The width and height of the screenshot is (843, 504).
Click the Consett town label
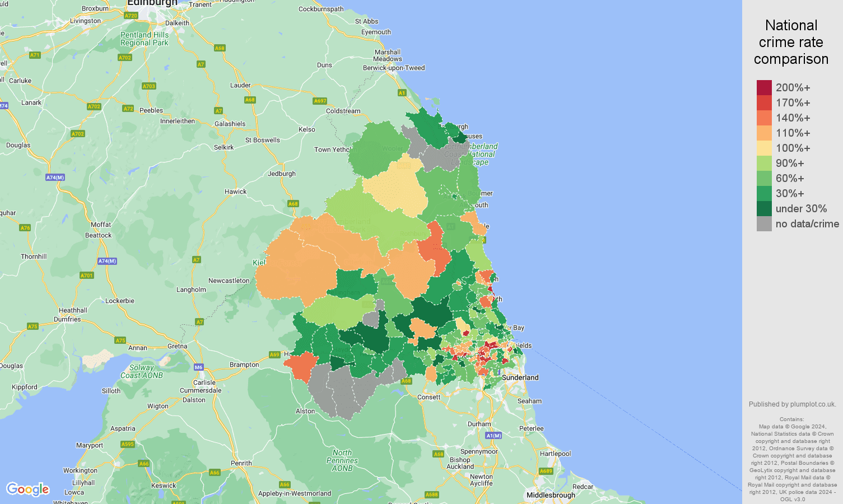(x=429, y=397)
